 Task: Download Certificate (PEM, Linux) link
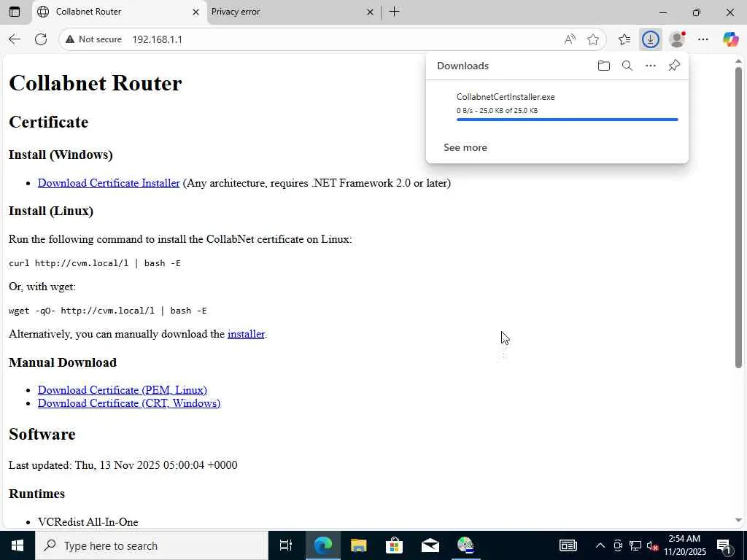tap(123, 390)
